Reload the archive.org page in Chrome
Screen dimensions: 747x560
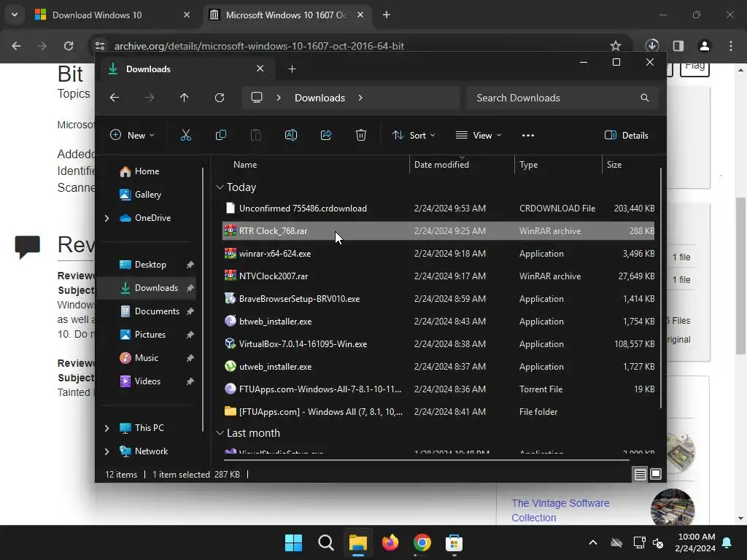coord(69,46)
